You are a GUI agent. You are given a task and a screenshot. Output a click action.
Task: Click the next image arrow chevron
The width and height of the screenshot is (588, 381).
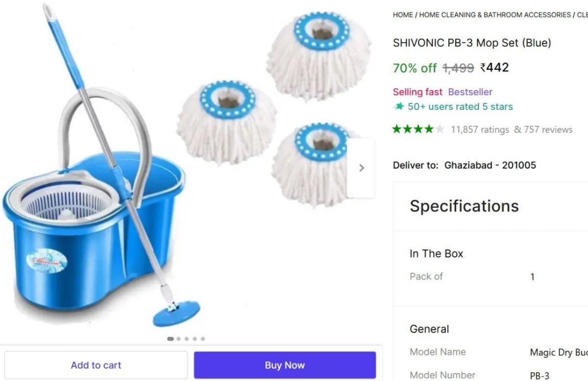pyautogui.click(x=361, y=168)
